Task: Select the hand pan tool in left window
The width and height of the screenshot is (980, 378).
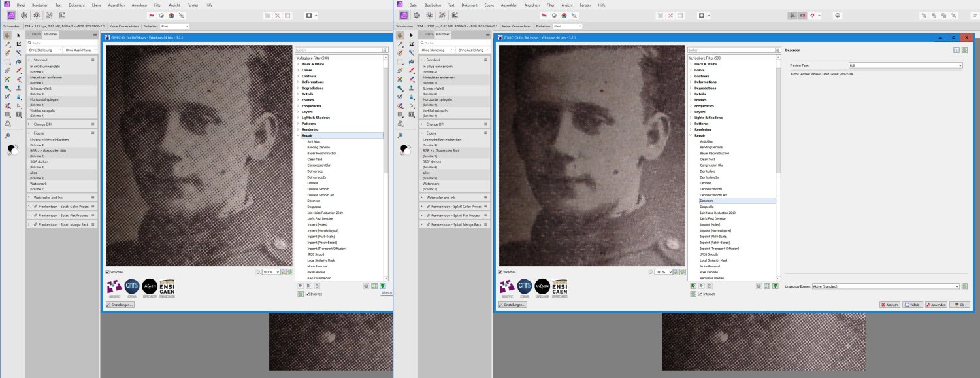Action: click(x=7, y=35)
